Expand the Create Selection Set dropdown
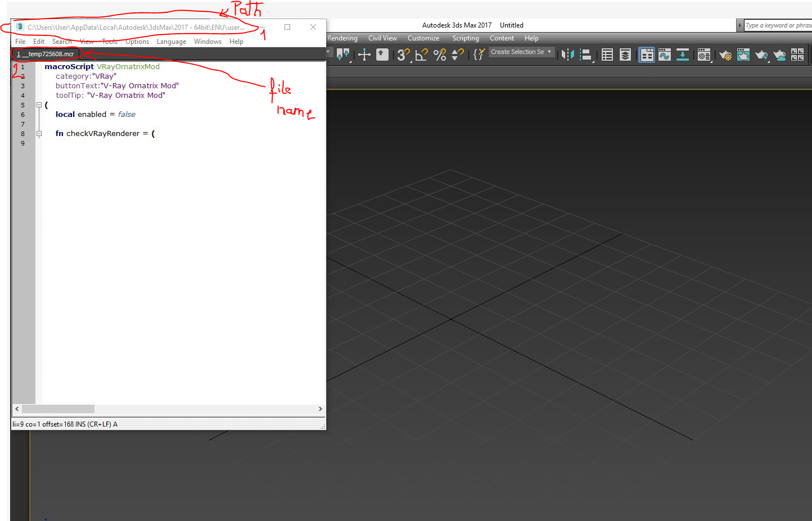This screenshot has height=521, width=812. pos(549,52)
